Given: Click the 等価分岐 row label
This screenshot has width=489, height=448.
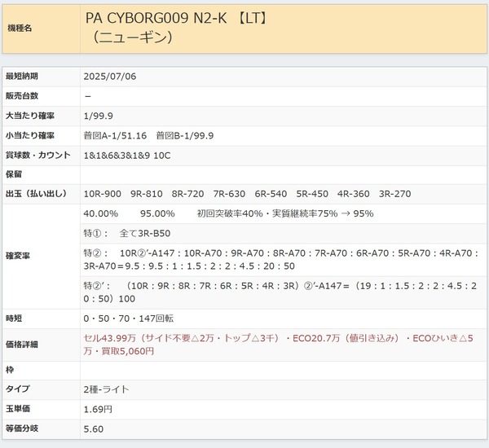Looking at the screenshot, I should pyautogui.click(x=22, y=428).
